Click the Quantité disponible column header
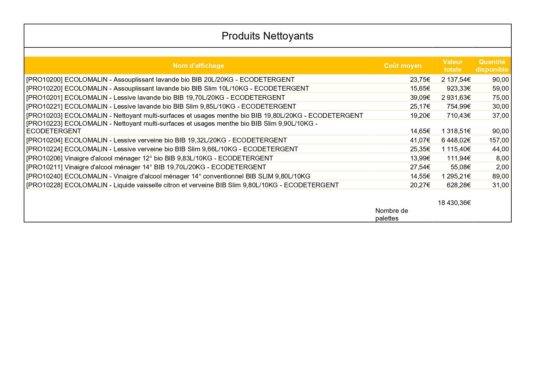555x392 pixels. click(492, 66)
